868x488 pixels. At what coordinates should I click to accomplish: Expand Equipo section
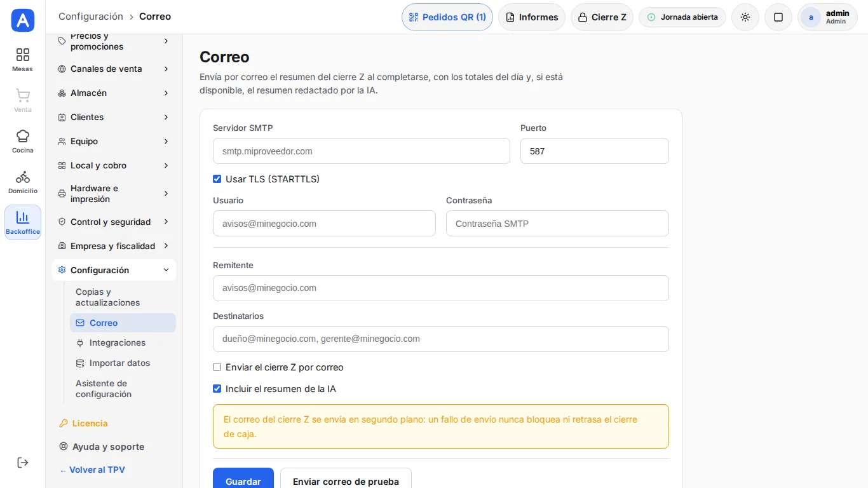click(x=114, y=141)
